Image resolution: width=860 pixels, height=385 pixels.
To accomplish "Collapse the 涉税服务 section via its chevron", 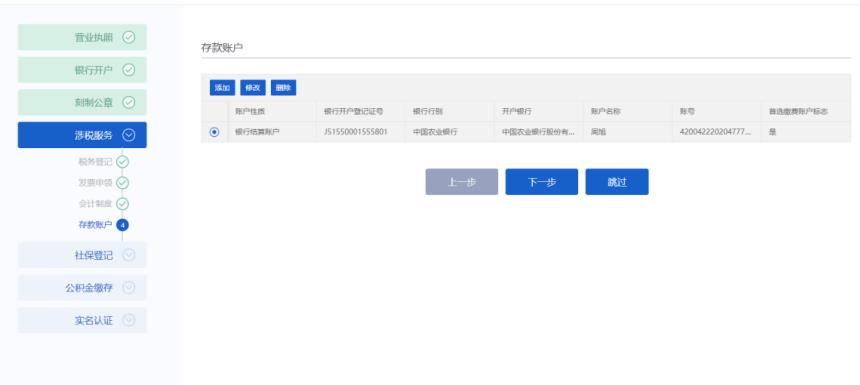I will click(x=128, y=135).
